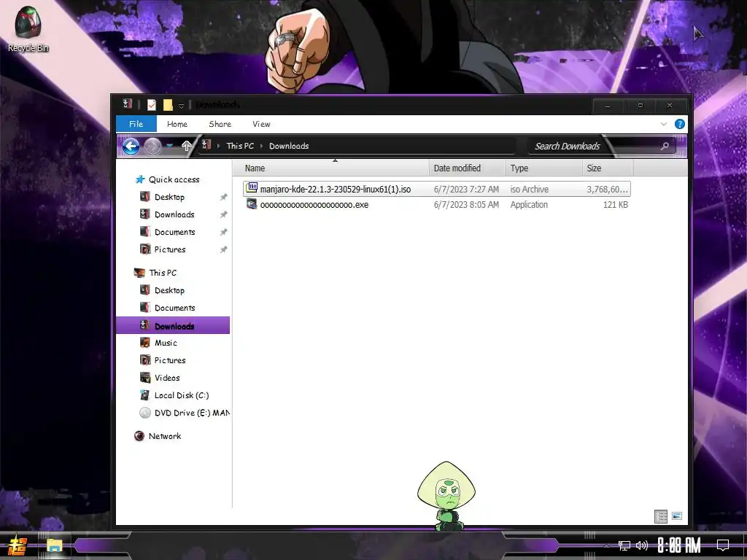Image resolution: width=747 pixels, height=560 pixels.
Task: Click the iso file type icon
Action: (252, 188)
